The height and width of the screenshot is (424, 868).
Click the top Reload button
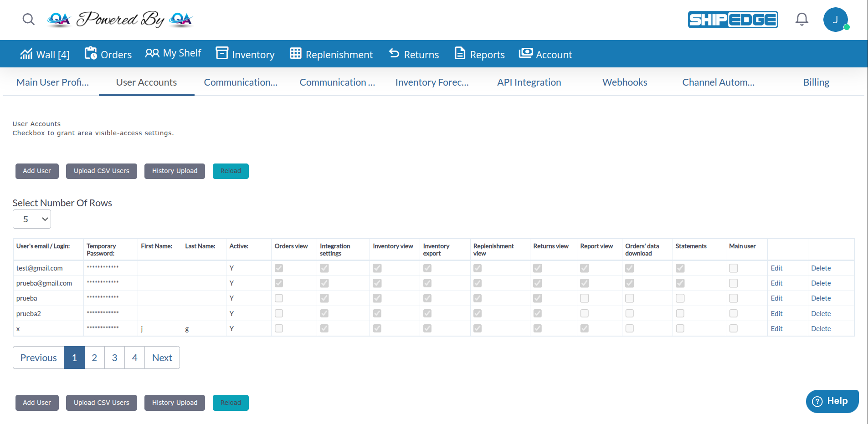[231, 171]
